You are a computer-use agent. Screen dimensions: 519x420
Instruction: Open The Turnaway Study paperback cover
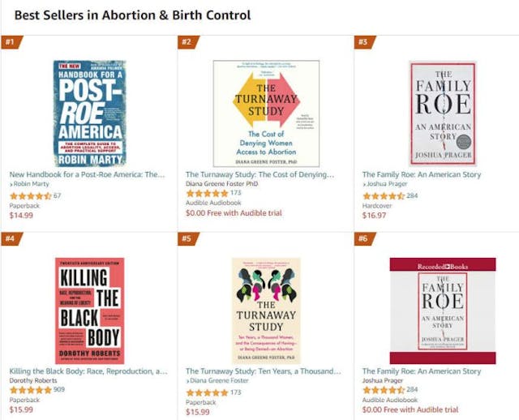tap(266, 311)
